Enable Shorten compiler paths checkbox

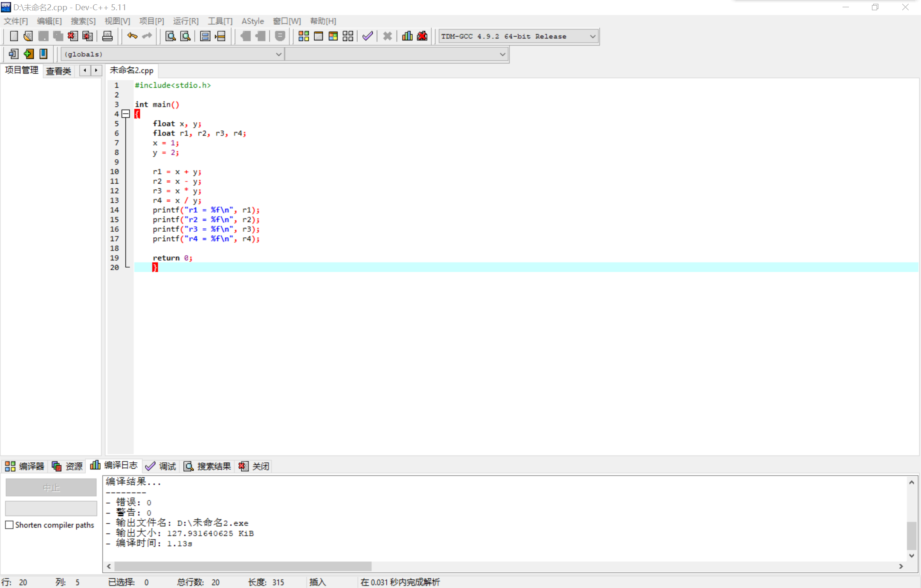(9, 525)
